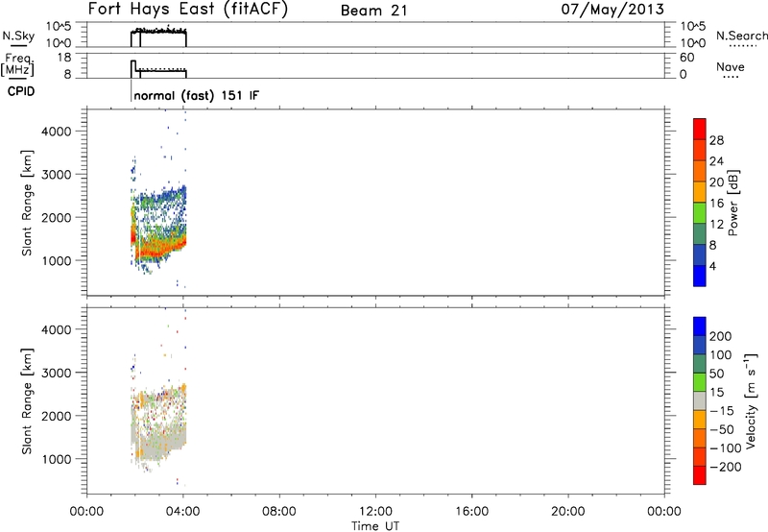
Task: Click '4000' on power panel range axis
Action: click(57, 132)
